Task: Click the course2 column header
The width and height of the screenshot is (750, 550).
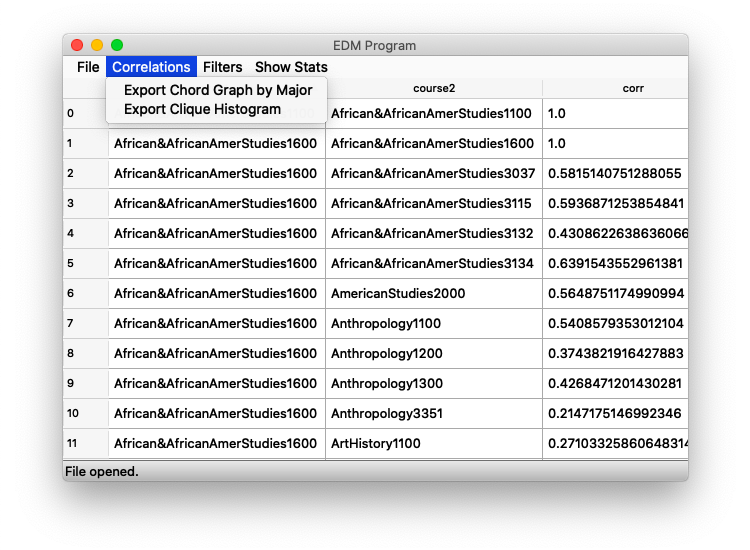Action: [434, 88]
